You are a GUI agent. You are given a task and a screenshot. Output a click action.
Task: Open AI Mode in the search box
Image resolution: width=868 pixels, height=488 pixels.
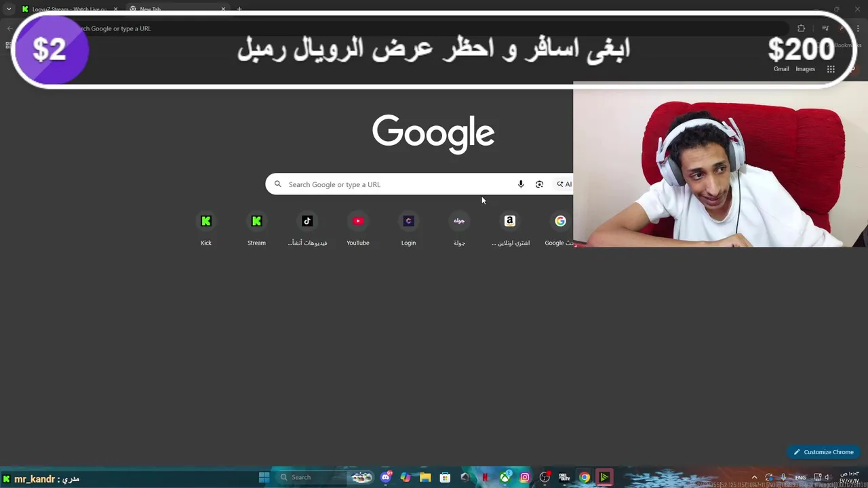564,184
